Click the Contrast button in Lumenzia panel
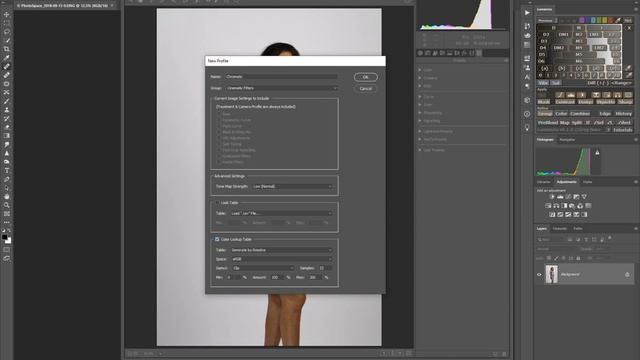Viewport: 640px width, 360px height. tap(565, 102)
